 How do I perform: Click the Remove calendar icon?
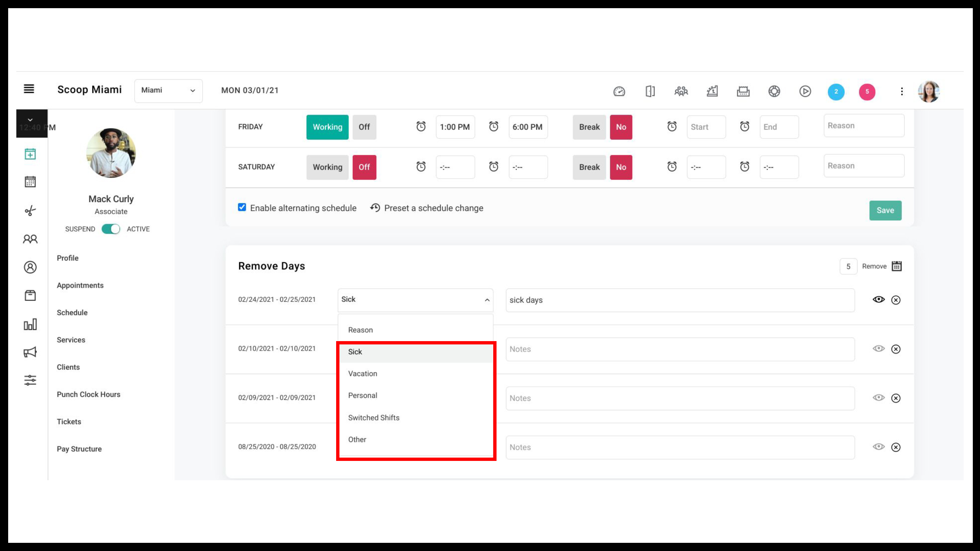[x=897, y=266]
